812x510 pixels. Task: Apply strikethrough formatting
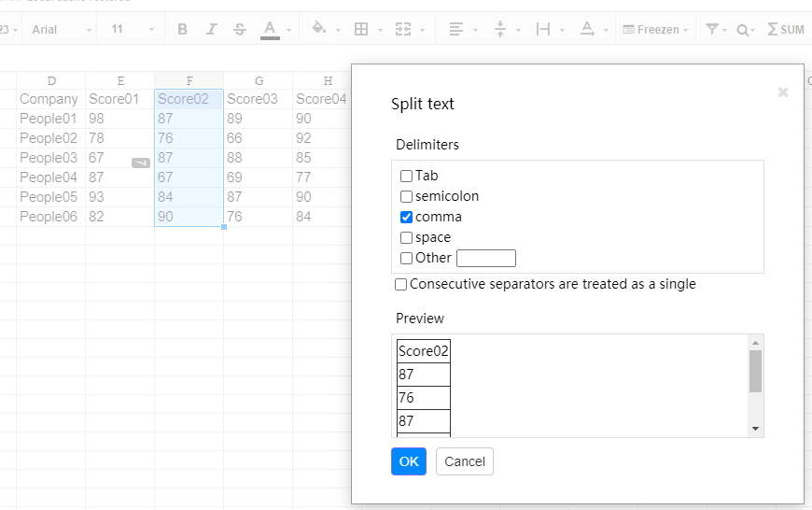(240, 30)
